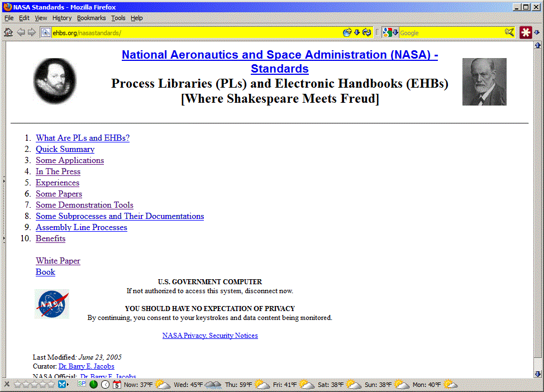Open the Help menu
This screenshot has width=544, height=392.
(x=137, y=18)
